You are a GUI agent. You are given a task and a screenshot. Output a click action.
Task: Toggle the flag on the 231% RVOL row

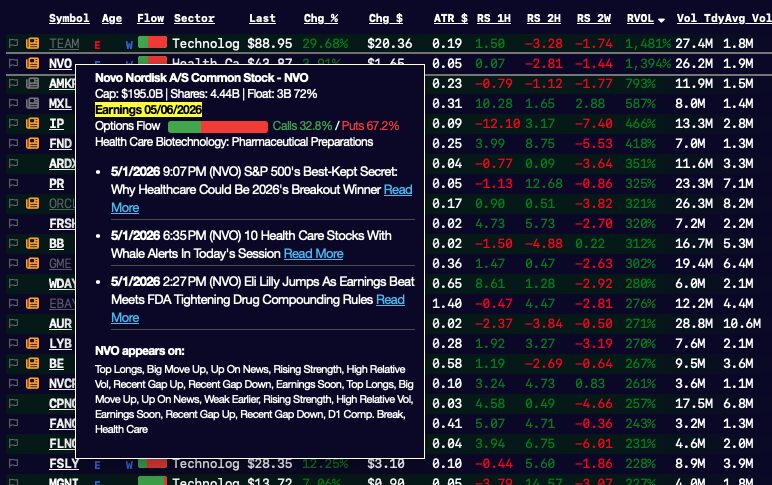pyautogui.click(x=13, y=444)
